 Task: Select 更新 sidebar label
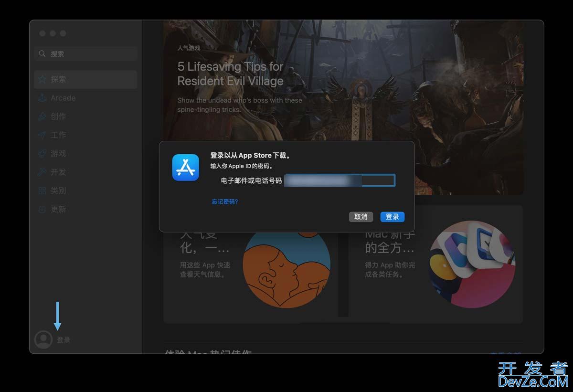[58, 209]
